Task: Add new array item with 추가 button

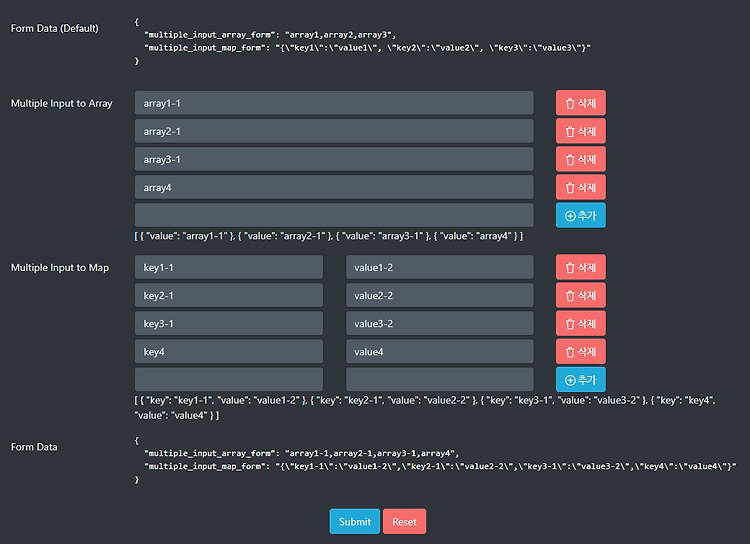Action: pyautogui.click(x=580, y=215)
